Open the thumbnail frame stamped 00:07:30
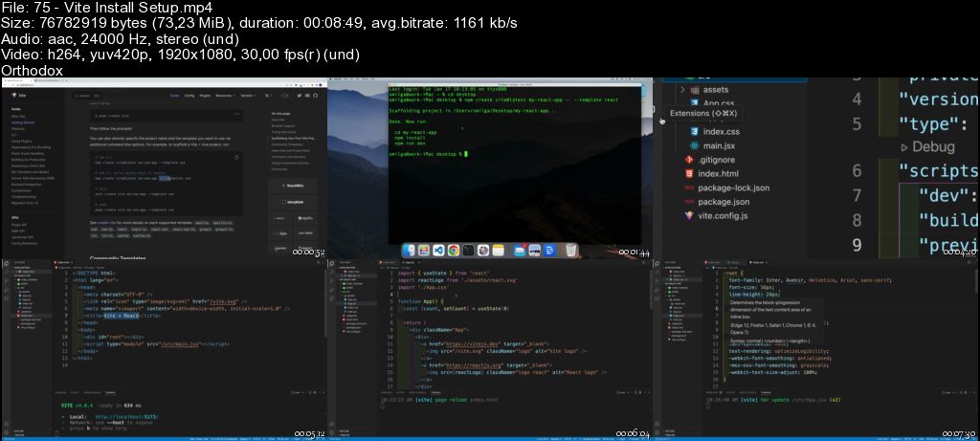Image resolution: width=980 pixels, height=441 pixels. click(x=816, y=350)
